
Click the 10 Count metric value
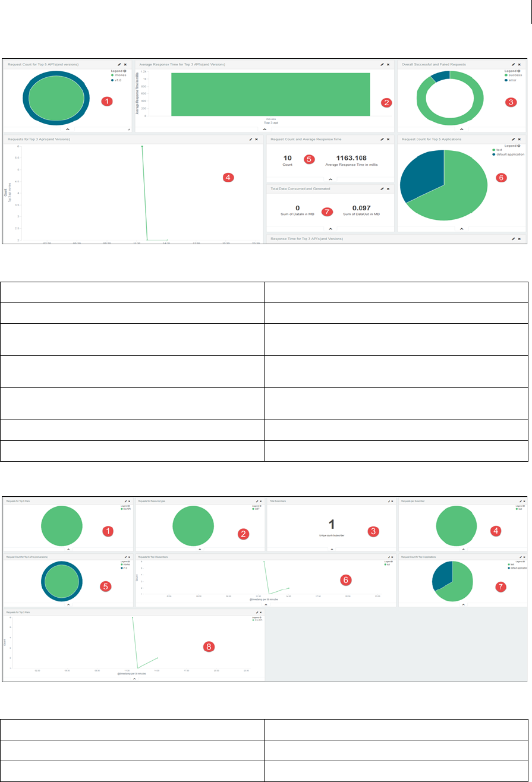tap(288, 158)
